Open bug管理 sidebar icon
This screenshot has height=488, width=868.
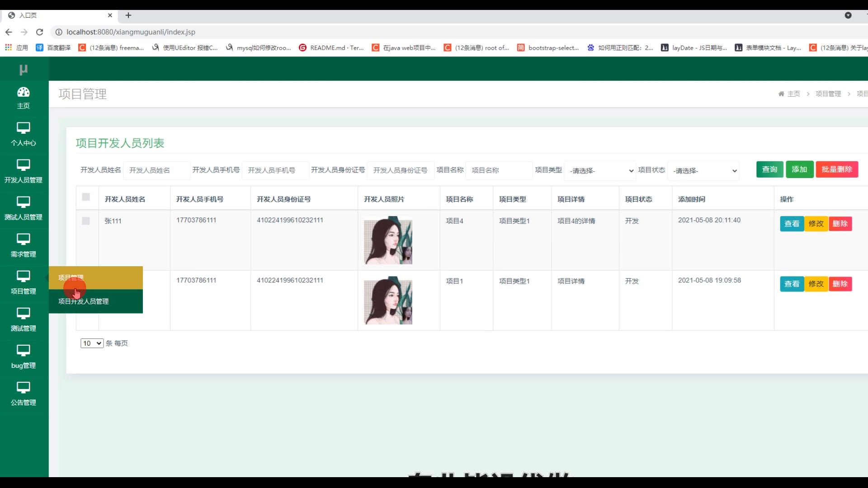(24, 357)
